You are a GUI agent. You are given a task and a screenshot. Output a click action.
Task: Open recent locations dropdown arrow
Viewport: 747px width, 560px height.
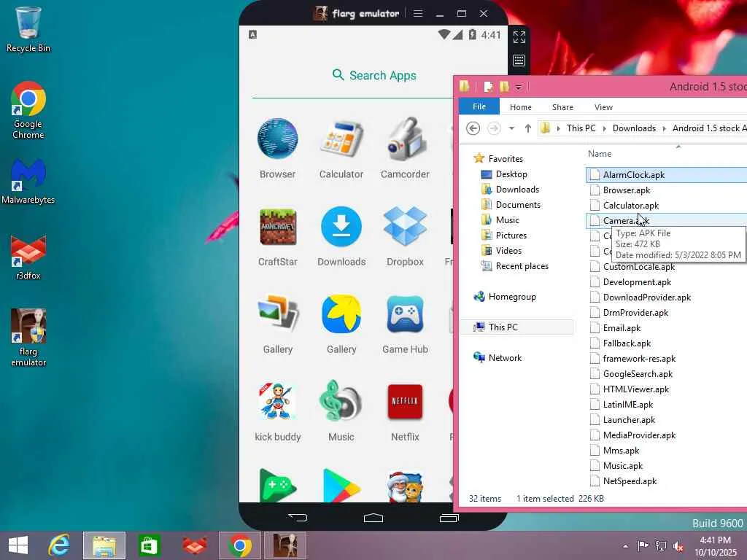coord(511,128)
